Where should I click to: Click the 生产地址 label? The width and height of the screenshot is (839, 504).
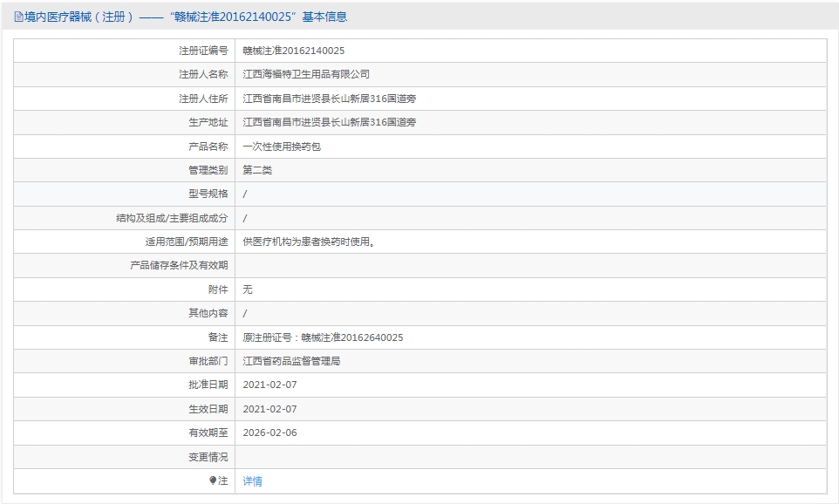click(208, 122)
